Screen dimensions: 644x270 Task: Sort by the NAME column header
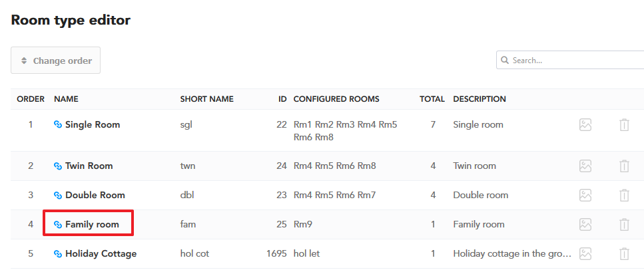pyautogui.click(x=66, y=99)
